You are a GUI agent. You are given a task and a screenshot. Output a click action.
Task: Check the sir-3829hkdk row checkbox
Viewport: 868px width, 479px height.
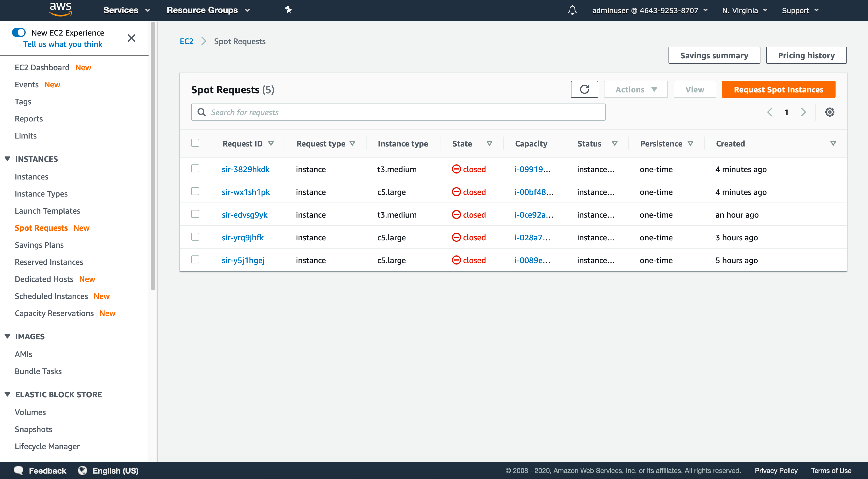[195, 168]
